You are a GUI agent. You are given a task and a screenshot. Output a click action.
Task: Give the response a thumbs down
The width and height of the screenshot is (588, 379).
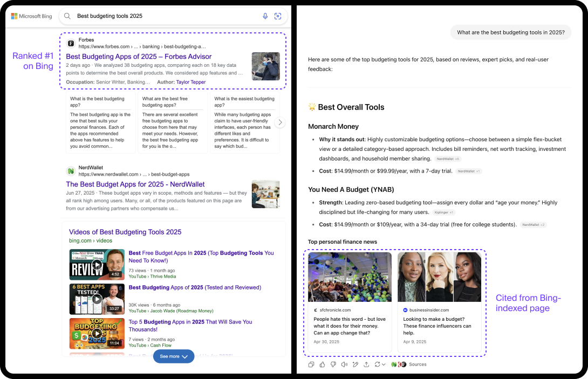click(333, 364)
